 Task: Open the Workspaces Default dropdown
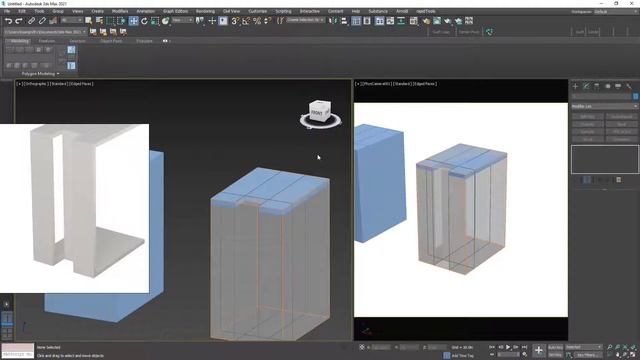click(x=616, y=11)
